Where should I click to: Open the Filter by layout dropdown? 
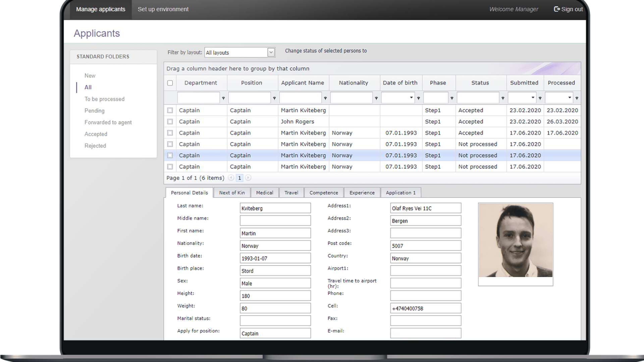point(271,52)
